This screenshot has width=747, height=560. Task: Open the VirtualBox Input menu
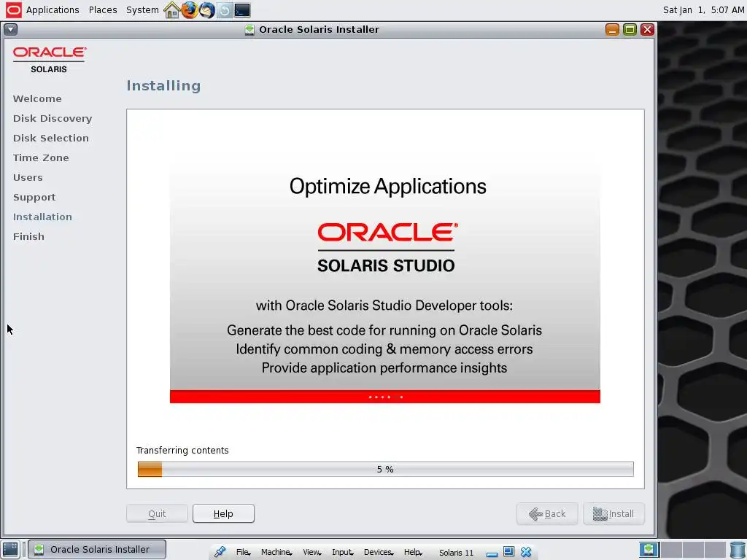click(343, 552)
